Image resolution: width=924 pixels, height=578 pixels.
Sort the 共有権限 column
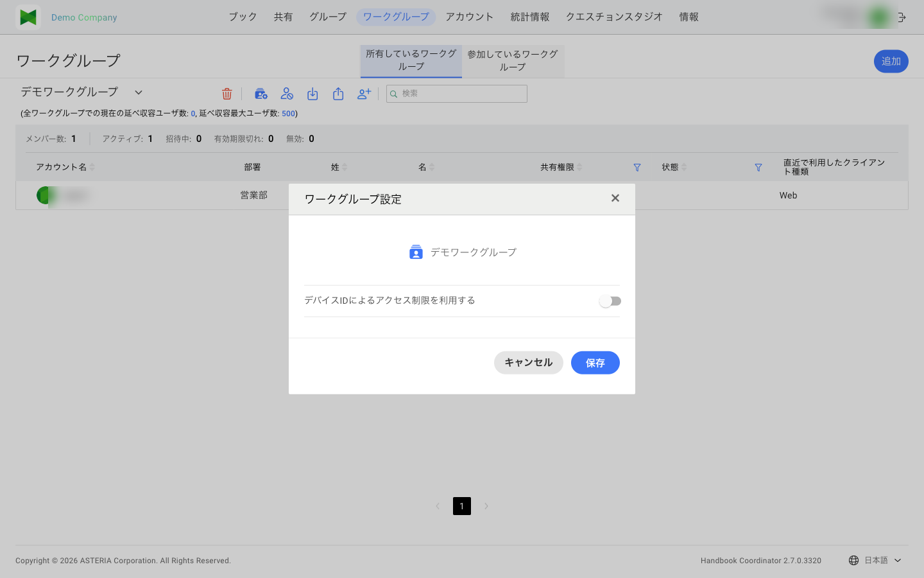tap(579, 167)
